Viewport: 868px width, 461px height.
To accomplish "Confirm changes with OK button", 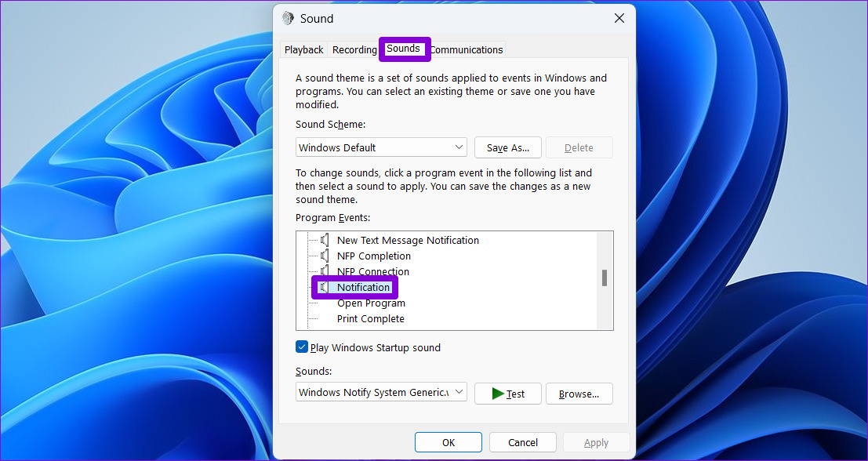I will click(x=449, y=442).
